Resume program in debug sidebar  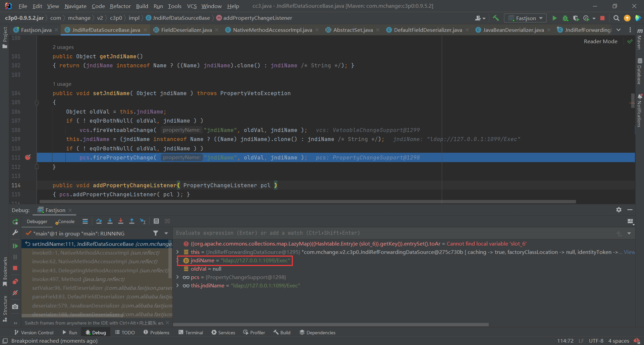coord(15,246)
